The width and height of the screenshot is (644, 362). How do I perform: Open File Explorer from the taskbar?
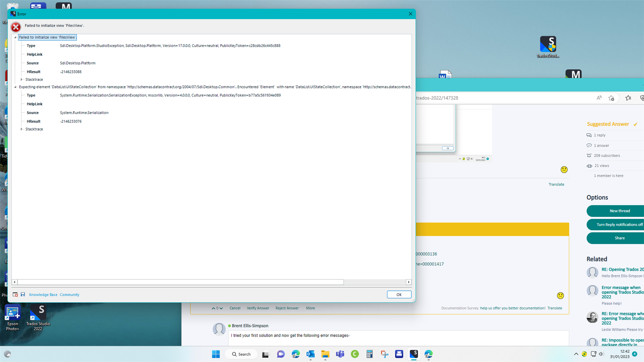coord(325,354)
